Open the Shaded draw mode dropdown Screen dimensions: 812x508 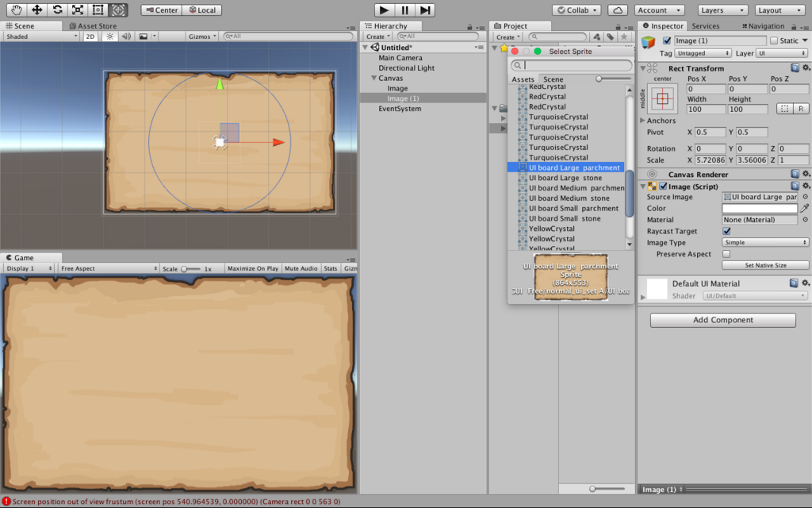40,37
